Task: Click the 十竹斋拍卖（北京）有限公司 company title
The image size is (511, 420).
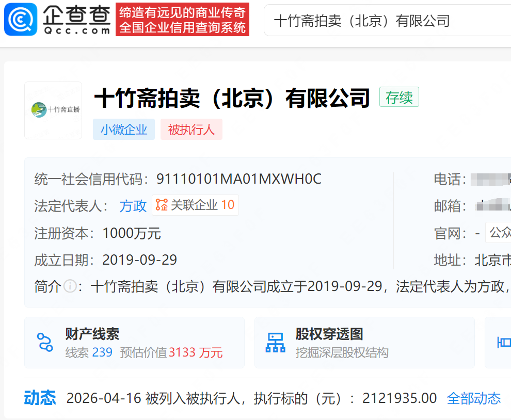Action: (232, 98)
